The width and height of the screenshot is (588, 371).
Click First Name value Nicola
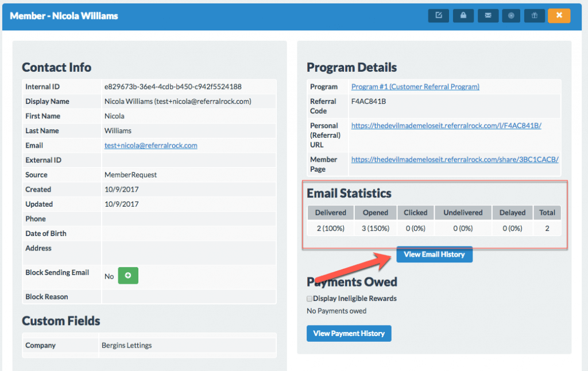[114, 116]
